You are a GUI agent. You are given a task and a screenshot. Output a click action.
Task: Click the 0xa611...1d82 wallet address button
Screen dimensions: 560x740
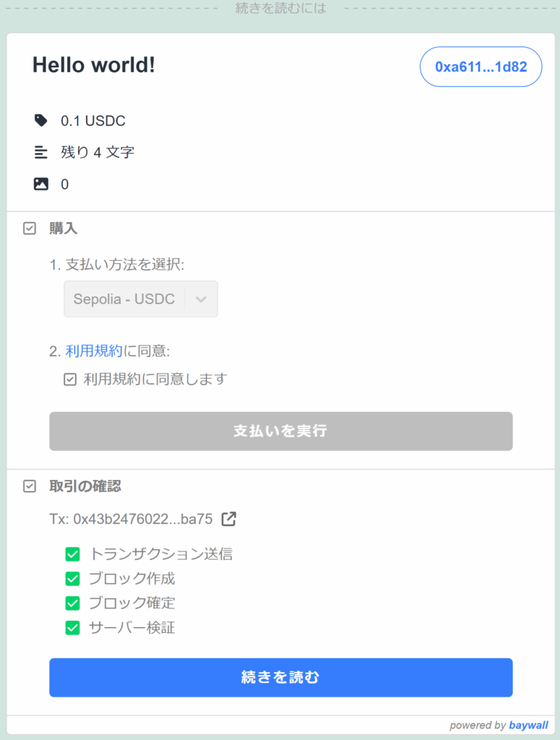(x=481, y=67)
